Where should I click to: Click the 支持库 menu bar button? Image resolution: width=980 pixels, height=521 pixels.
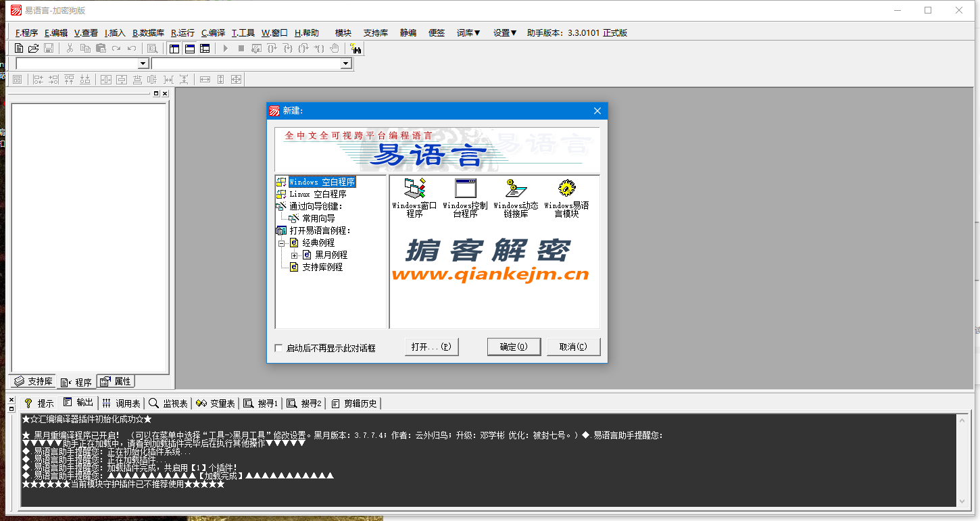pyautogui.click(x=376, y=32)
